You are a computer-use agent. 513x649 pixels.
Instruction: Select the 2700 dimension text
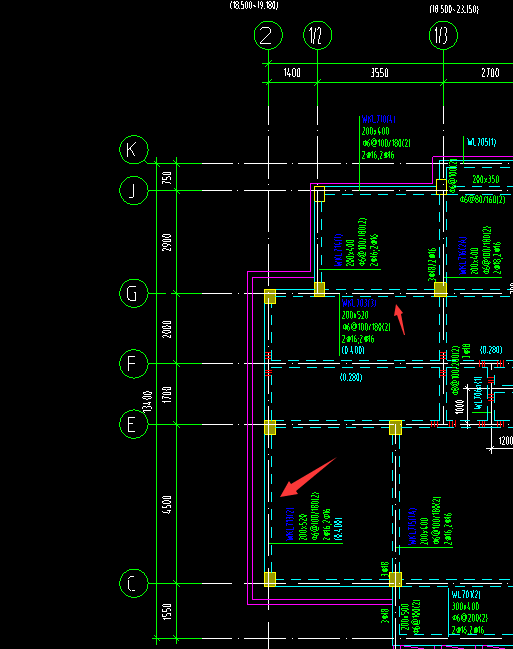pyautogui.click(x=490, y=73)
